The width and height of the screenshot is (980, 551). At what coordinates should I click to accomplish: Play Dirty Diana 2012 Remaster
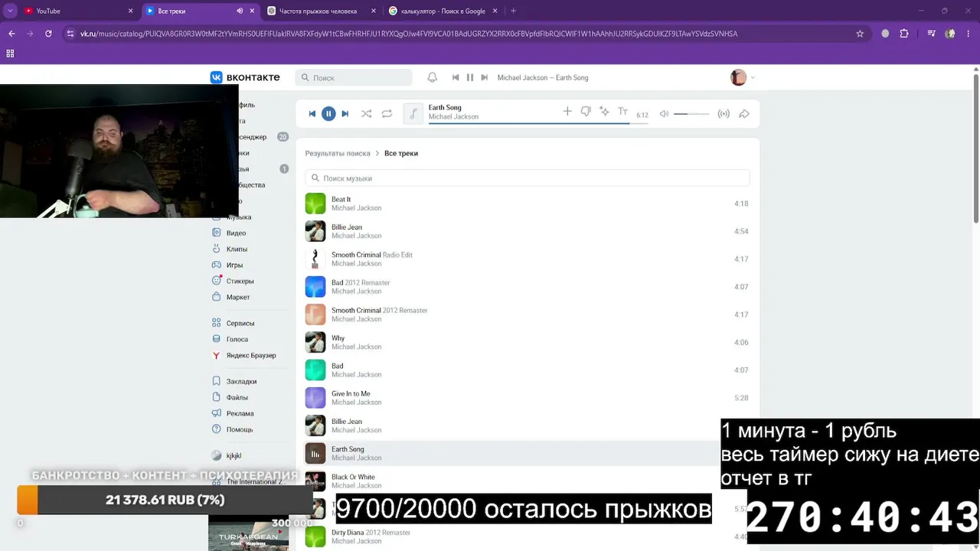(527, 536)
